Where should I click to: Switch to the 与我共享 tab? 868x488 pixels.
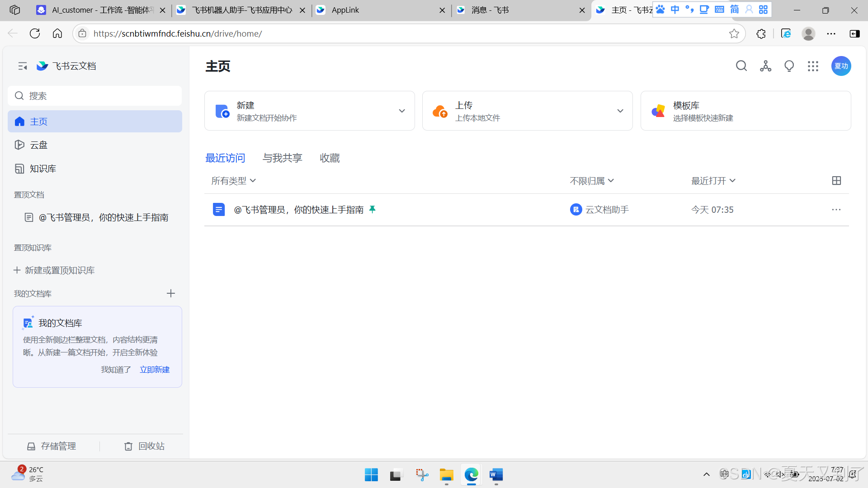pos(282,158)
